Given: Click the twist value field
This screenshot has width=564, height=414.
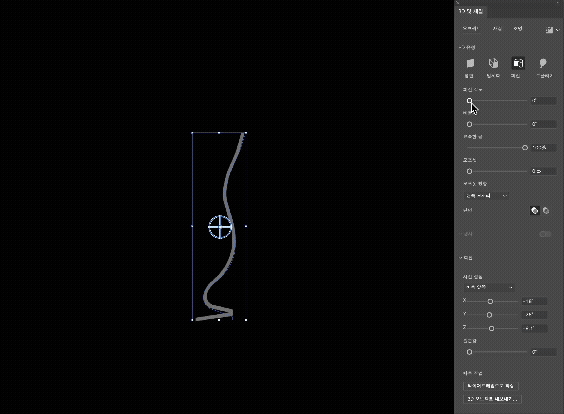Looking at the screenshot, I should [x=543, y=124].
